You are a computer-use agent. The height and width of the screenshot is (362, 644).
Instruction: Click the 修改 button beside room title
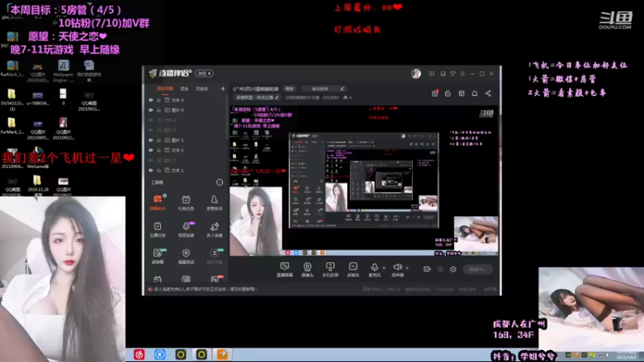coord(290,88)
